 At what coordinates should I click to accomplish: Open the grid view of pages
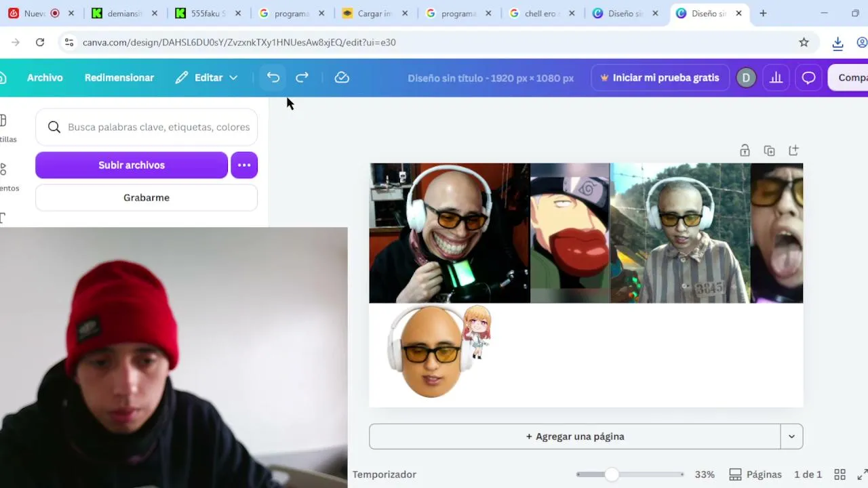pyautogui.click(x=840, y=474)
